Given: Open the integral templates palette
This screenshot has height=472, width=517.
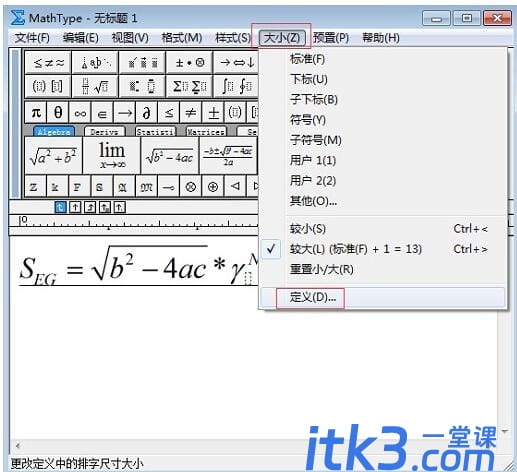Looking at the screenshot, I should (x=236, y=86).
